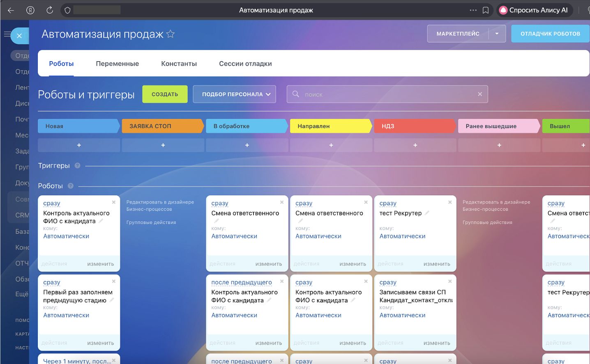Click the green СОЗДАТЬ button
Viewport: 590px width, 364px height.
pos(165,94)
